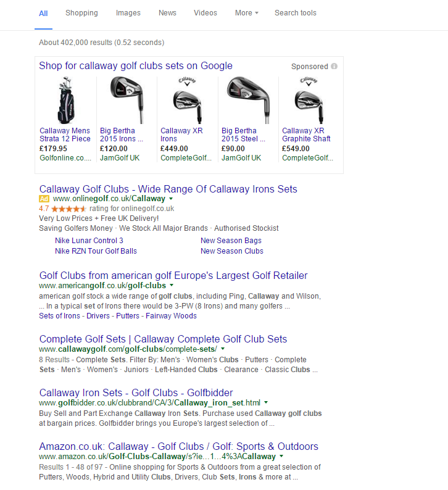The height and width of the screenshot is (490, 448).
Task: Open the Sets of Irons sublink
Action: (x=59, y=316)
